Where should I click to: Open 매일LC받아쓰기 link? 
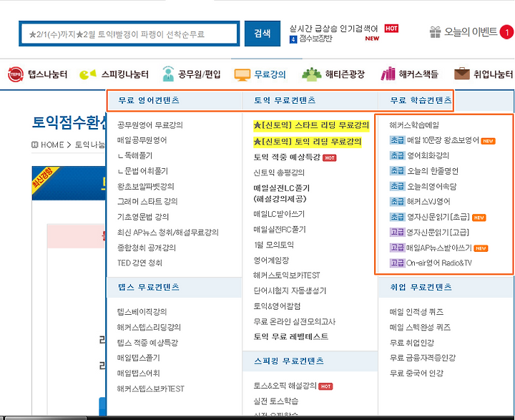coord(279,214)
